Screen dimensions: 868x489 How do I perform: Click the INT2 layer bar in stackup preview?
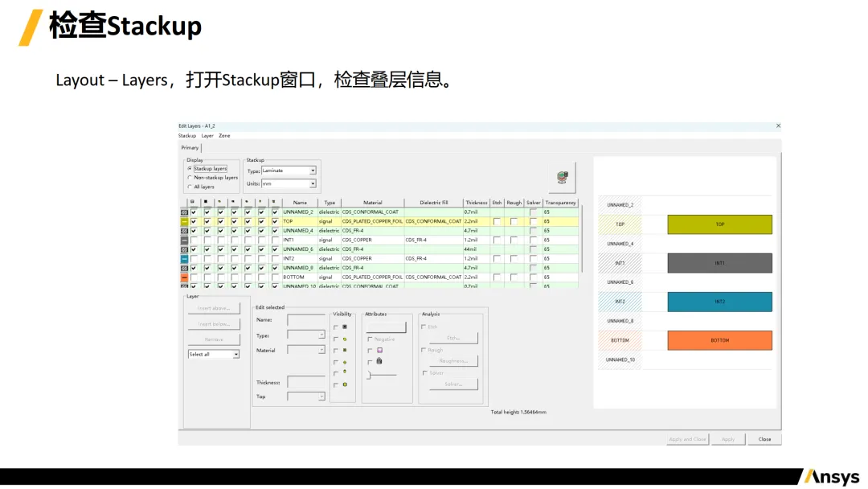(719, 302)
